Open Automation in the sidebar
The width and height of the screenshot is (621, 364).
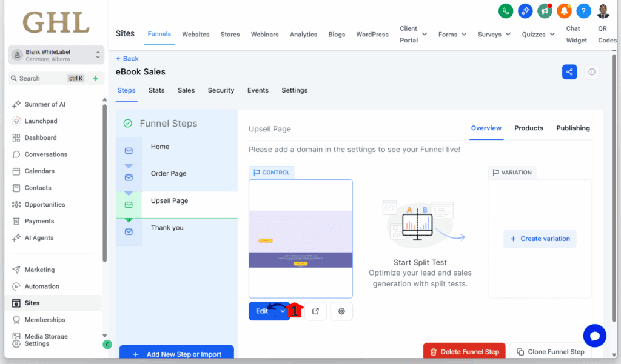[42, 286]
